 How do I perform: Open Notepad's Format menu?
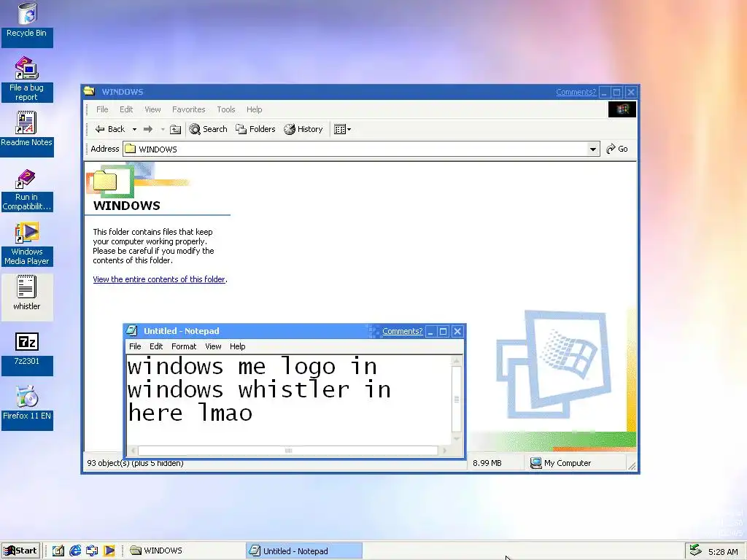click(x=184, y=346)
